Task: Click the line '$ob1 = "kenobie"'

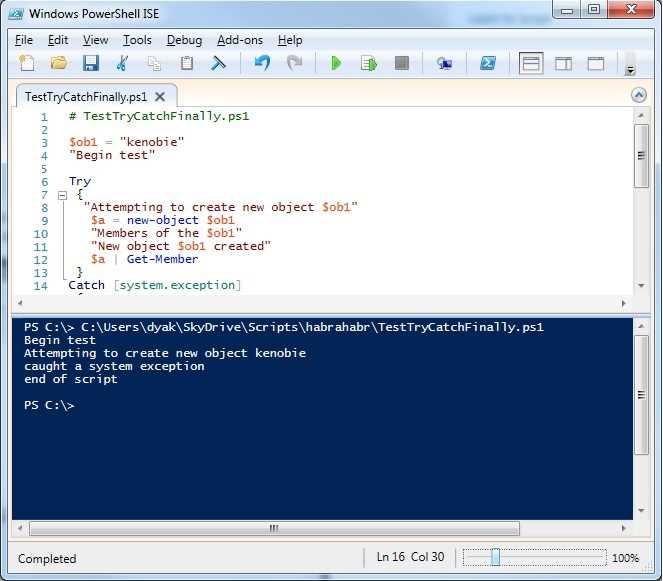Action: [x=126, y=142]
